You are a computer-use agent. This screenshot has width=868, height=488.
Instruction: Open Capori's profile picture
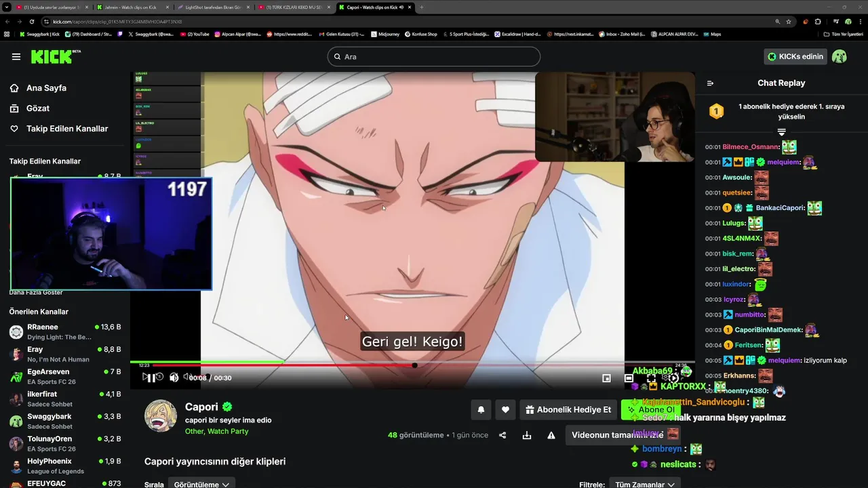pos(161,415)
